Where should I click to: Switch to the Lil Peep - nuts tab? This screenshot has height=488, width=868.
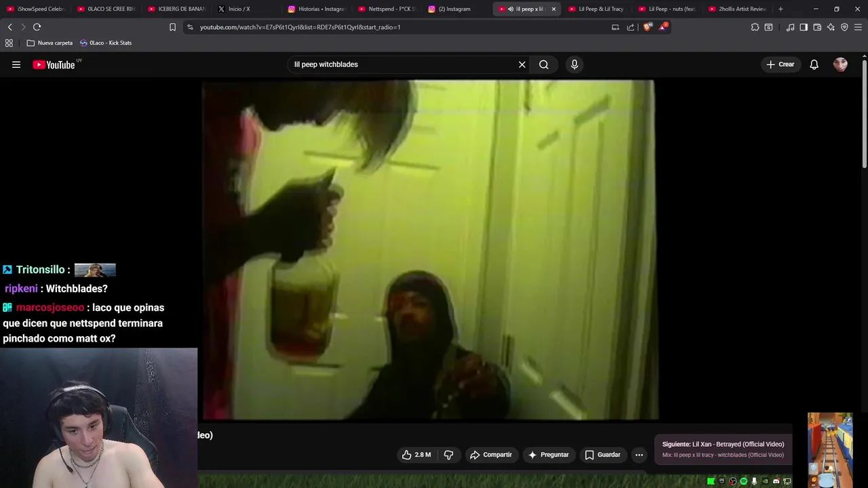click(x=668, y=9)
